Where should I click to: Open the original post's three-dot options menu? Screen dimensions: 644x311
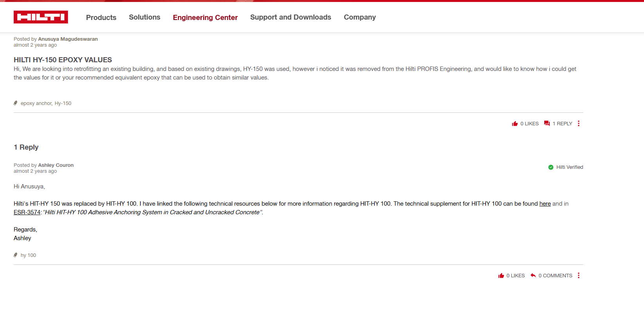click(x=578, y=124)
